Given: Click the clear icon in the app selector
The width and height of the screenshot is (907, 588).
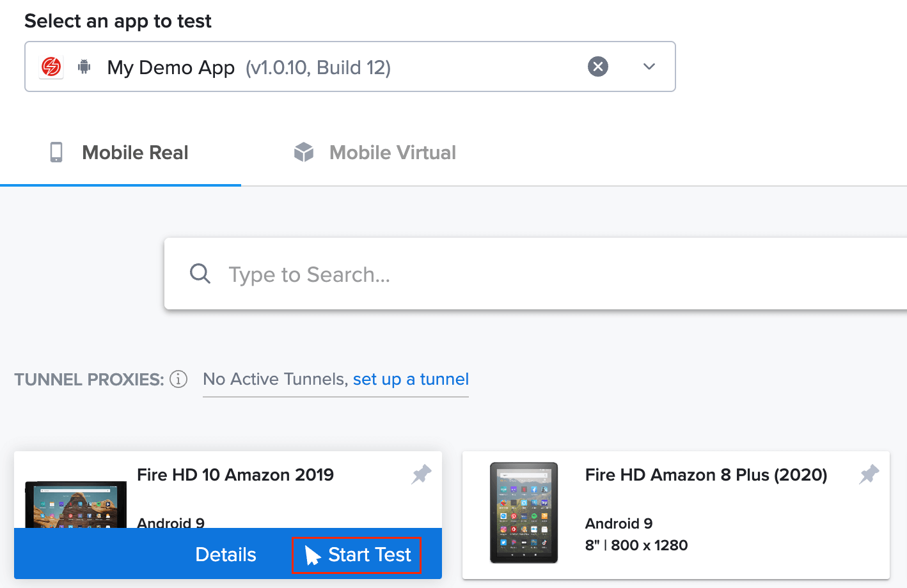Looking at the screenshot, I should 598,66.
